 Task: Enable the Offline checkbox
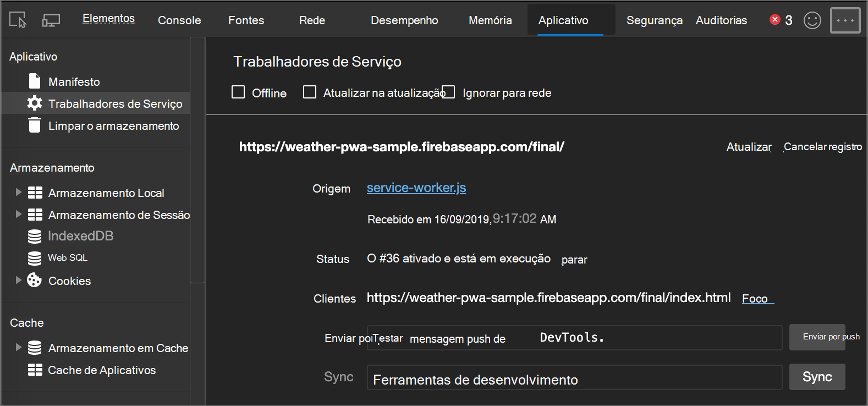click(x=238, y=92)
